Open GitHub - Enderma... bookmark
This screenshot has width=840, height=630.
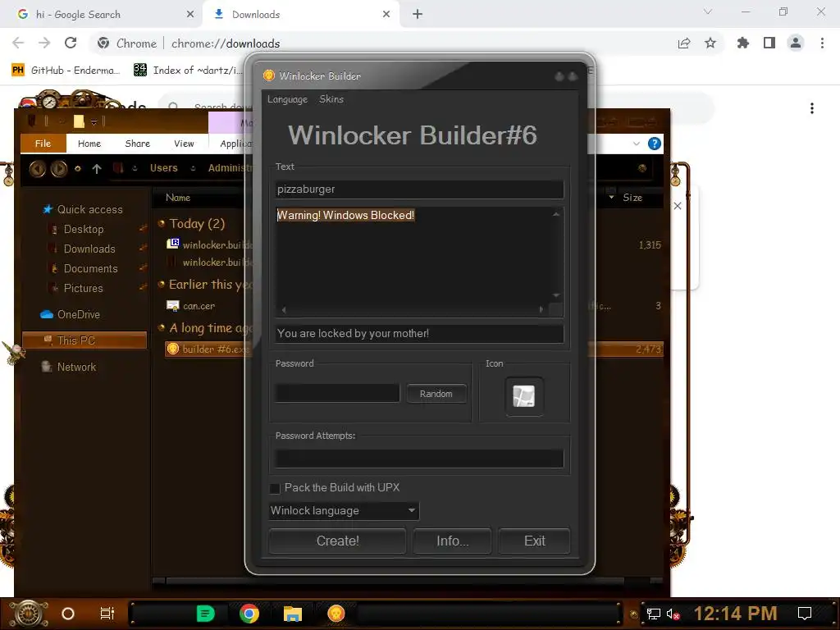click(66, 70)
